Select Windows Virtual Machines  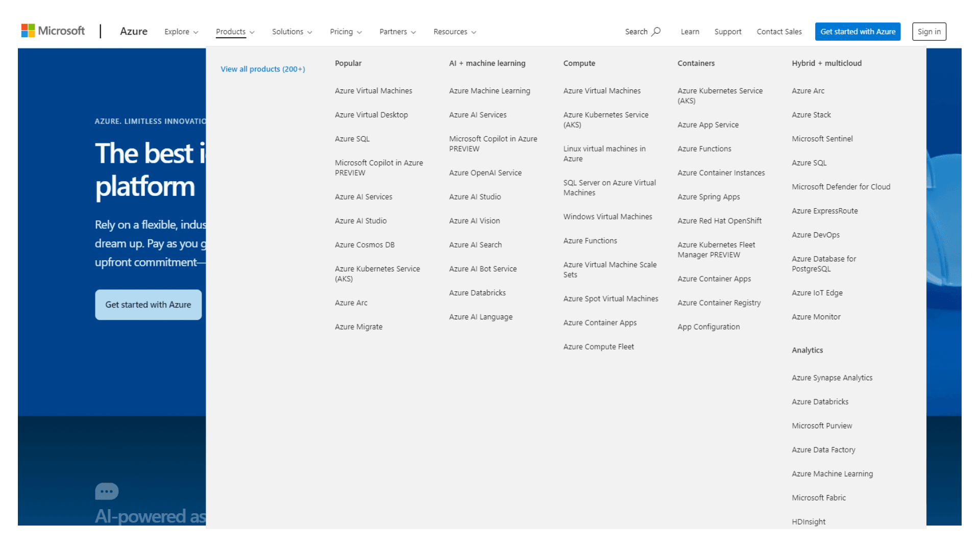pos(607,217)
